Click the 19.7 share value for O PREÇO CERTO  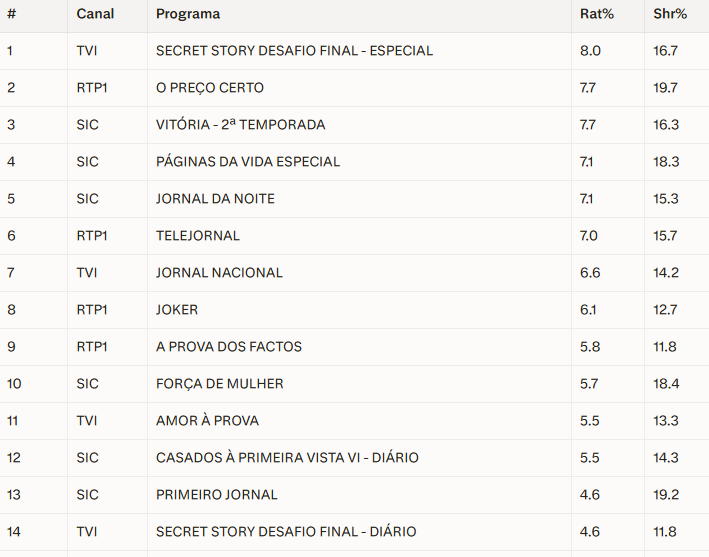pos(665,88)
